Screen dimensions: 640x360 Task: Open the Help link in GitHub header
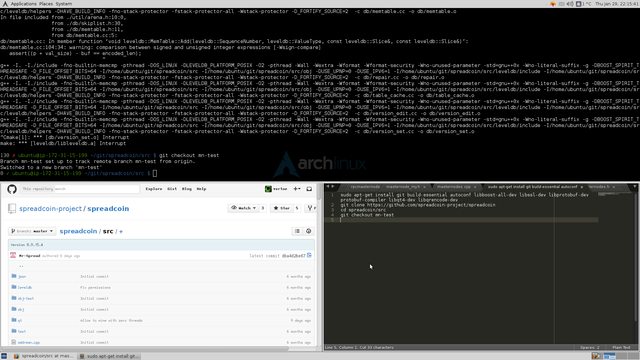pos(201,189)
